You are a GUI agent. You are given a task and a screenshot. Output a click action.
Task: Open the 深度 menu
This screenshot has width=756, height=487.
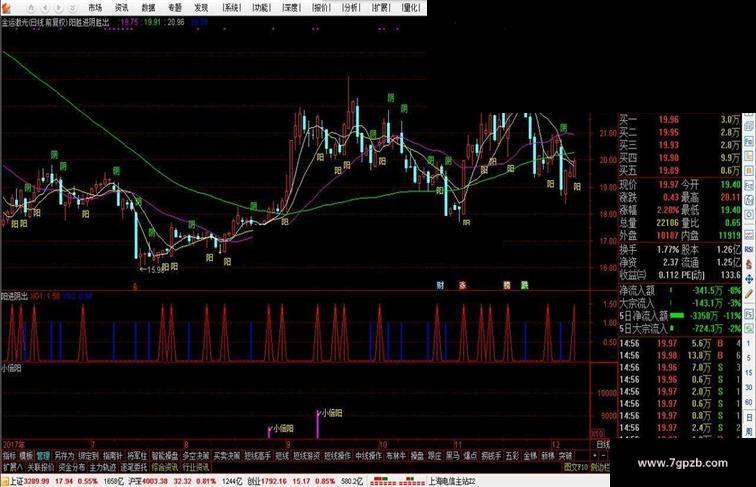coord(291,8)
